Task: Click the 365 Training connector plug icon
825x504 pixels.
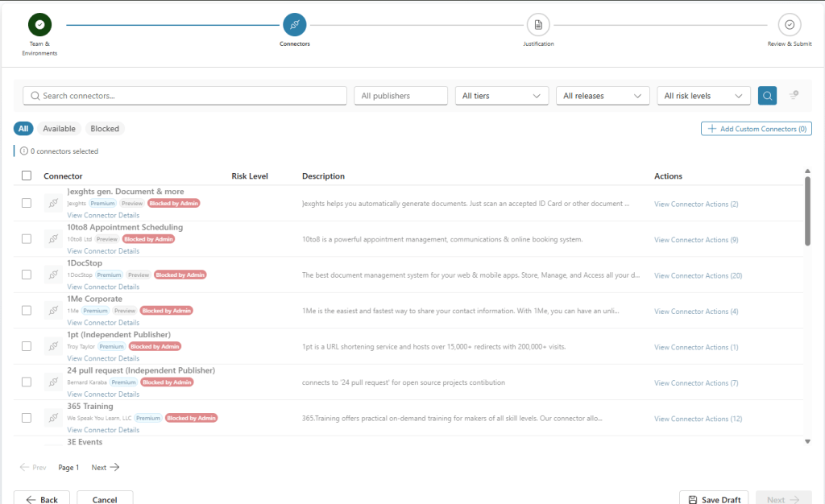Action: [53, 418]
